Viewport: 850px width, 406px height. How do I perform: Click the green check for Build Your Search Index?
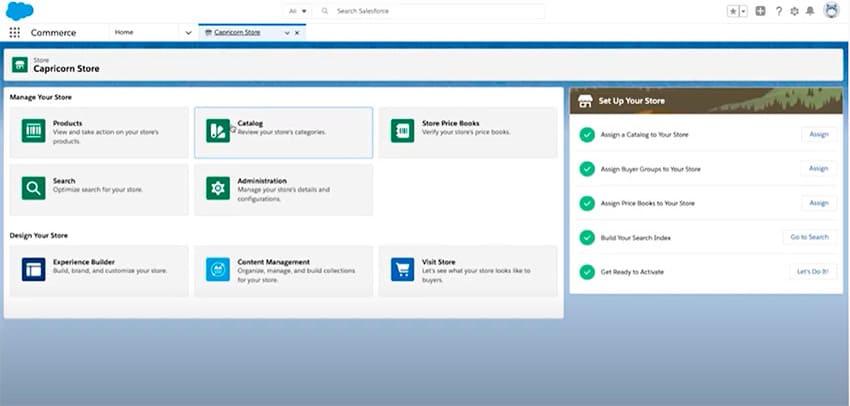(x=587, y=237)
